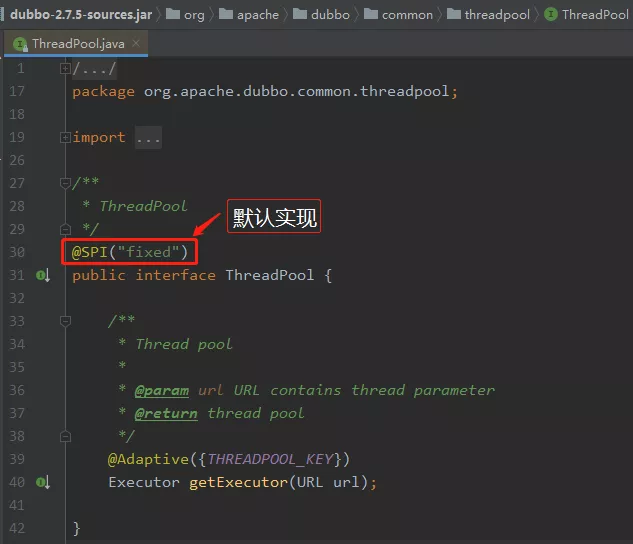Click the import keyword on line 19
The image size is (633, 544).
(x=99, y=138)
